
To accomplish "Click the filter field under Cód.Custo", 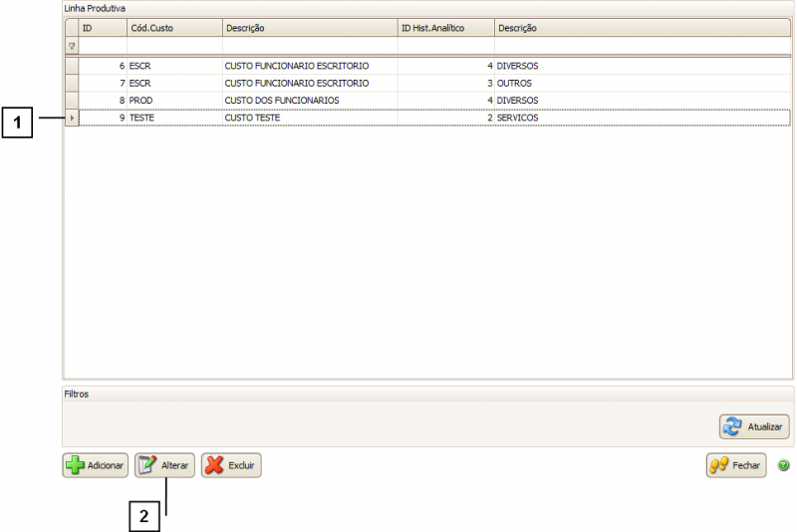I will 174,46.
